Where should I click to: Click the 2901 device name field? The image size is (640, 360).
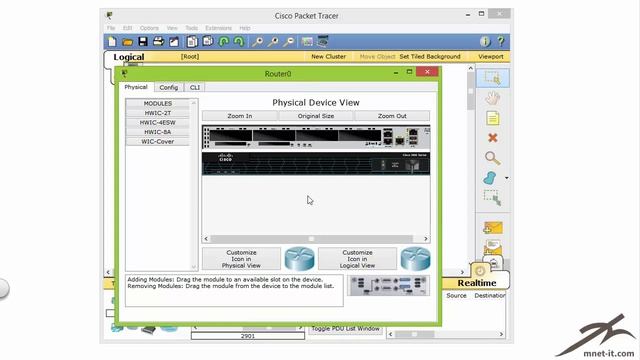pyautogui.click(x=248, y=336)
